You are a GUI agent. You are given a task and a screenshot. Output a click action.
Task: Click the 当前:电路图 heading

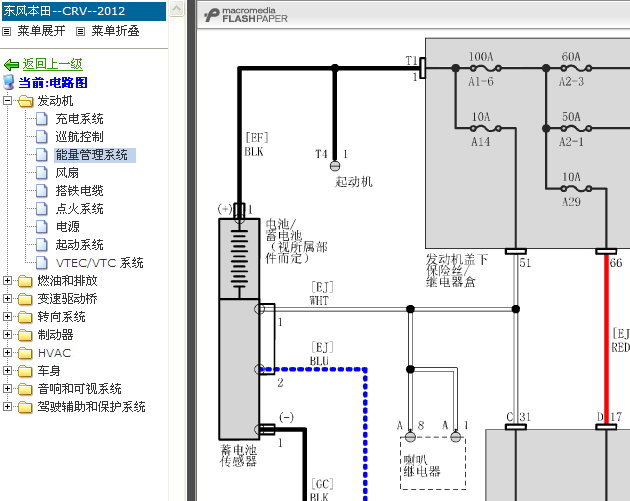point(53,82)
